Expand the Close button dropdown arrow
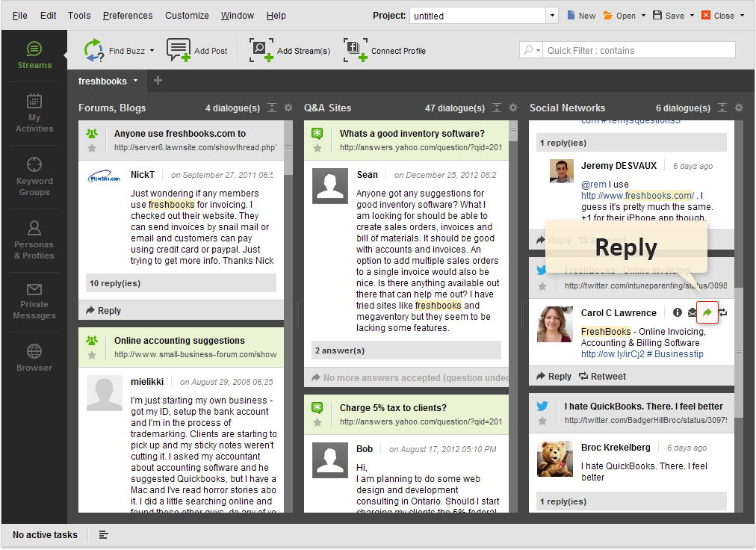 (742, 16)
